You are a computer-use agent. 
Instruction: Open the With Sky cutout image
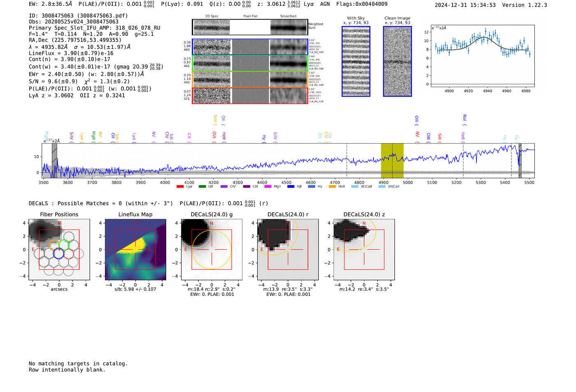click(356, 61)
